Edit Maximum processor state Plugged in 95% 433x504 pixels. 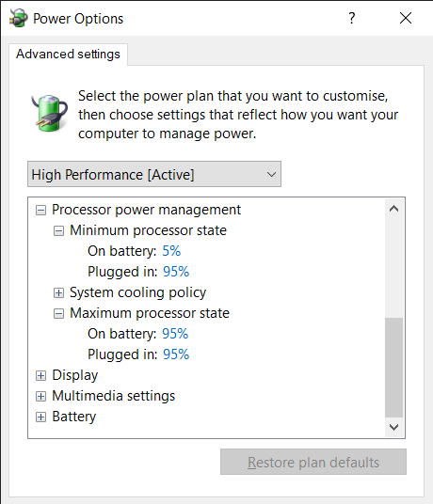pyautogui.click(x=176, y=354)
